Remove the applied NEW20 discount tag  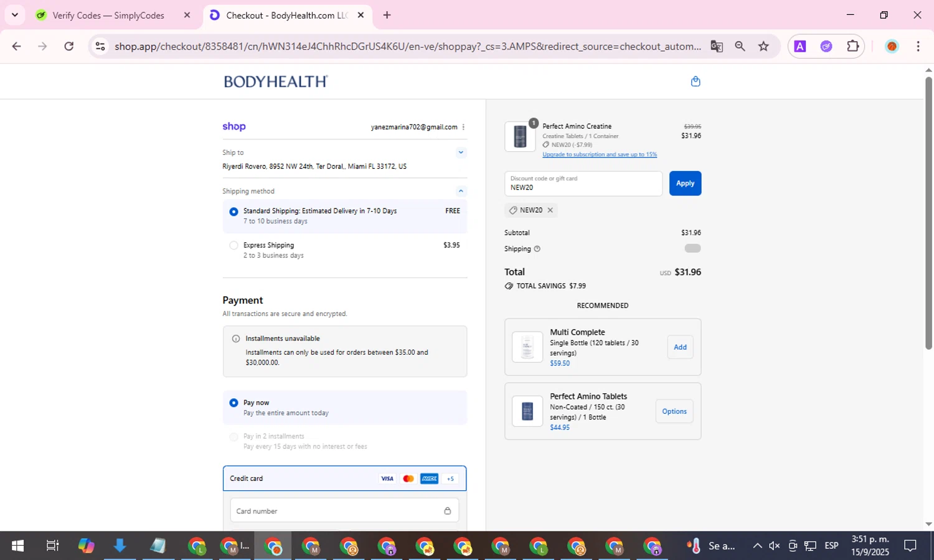pyautogui.click(x=550, y=210)
